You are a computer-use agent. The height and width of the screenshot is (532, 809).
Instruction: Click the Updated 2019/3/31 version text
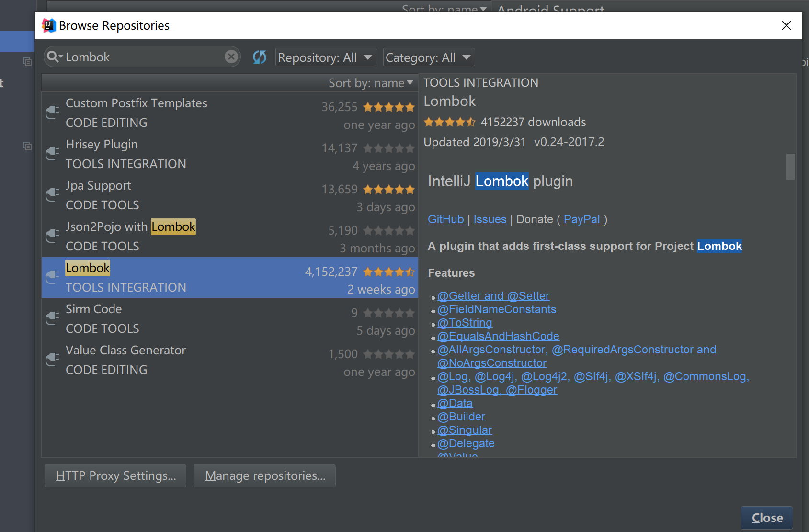[514, 142]
